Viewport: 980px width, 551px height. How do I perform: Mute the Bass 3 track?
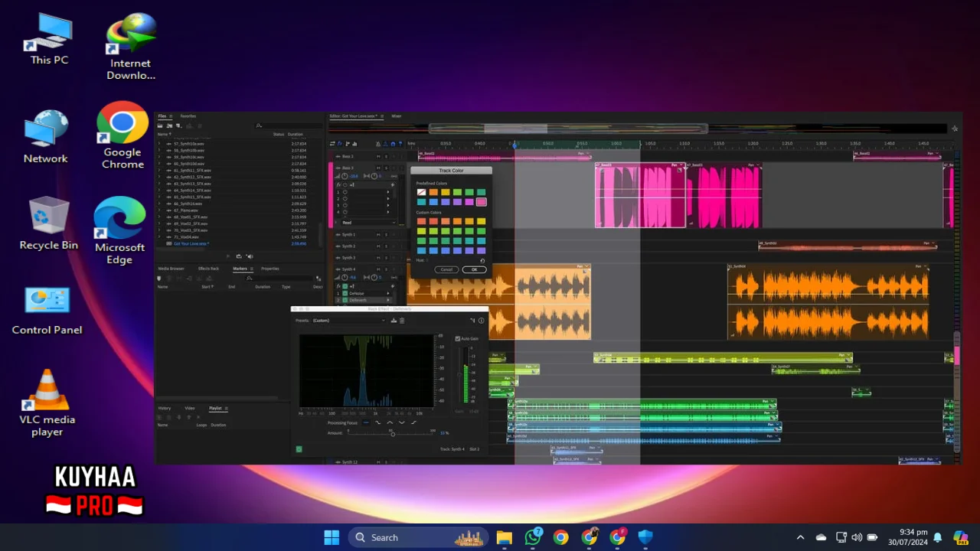(378, 168)
